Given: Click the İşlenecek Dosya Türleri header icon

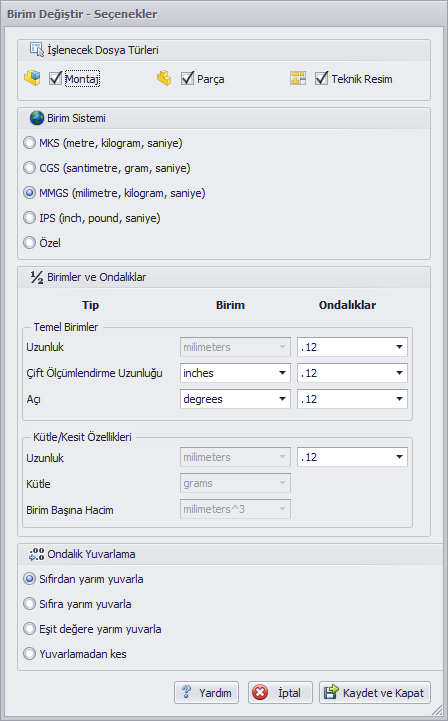Looking at the screenshot, I should pos(37,49).
